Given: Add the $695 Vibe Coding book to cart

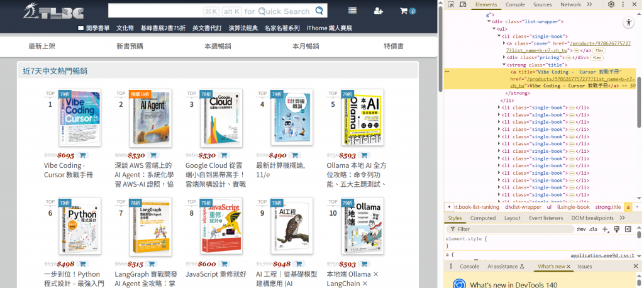Looking at the screenshot, I should click(82, 155).
